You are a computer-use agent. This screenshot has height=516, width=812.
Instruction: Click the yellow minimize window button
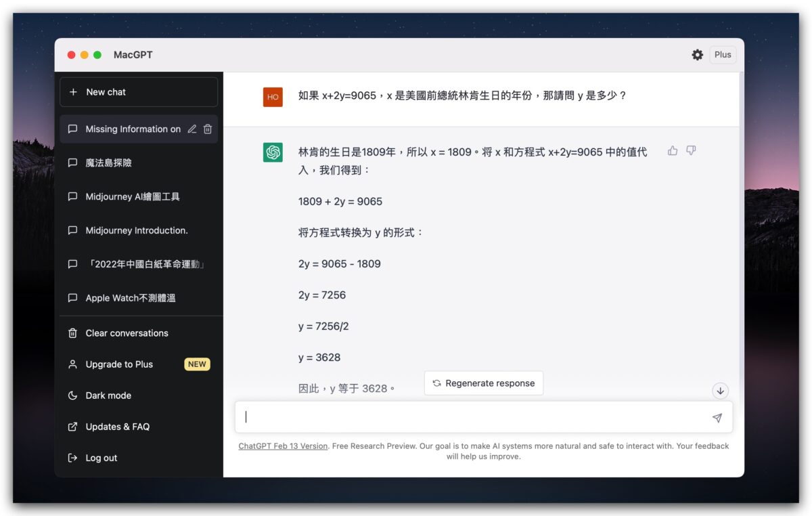click(85, 55)
